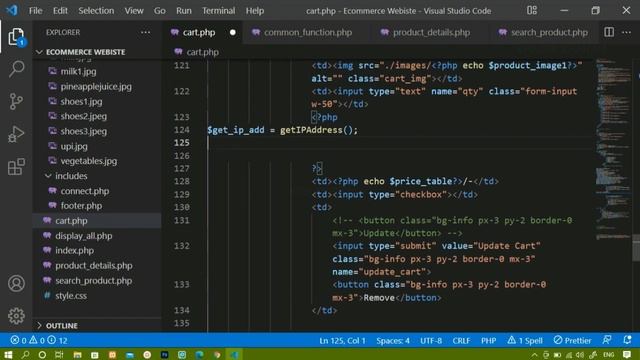Open File Explorer on taskbar

[77, 355]
